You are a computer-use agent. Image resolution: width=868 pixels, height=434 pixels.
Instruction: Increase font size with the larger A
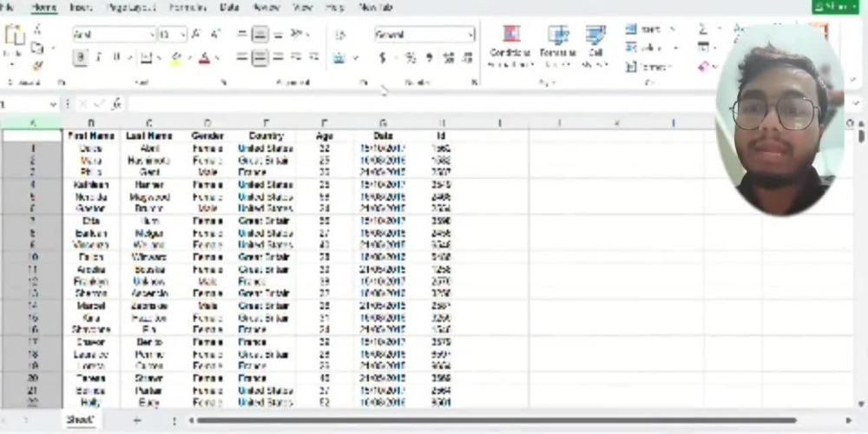(196, 35)
